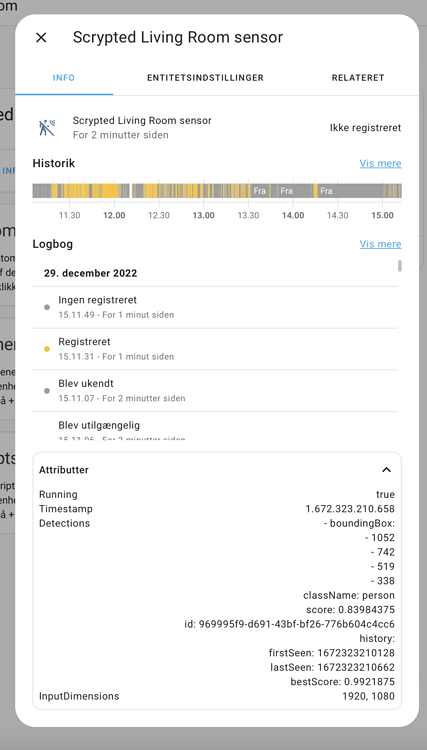427x750 pixels.
Task: Click the Ikke registreret state text
Action: click(365, 128)
